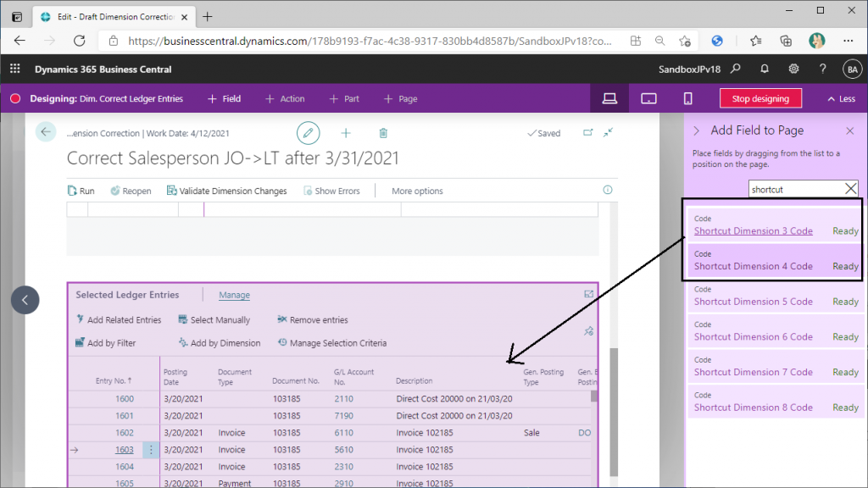Click the previous record round arrow button
This screenshot has height=488, width=868.
[25, 300]
